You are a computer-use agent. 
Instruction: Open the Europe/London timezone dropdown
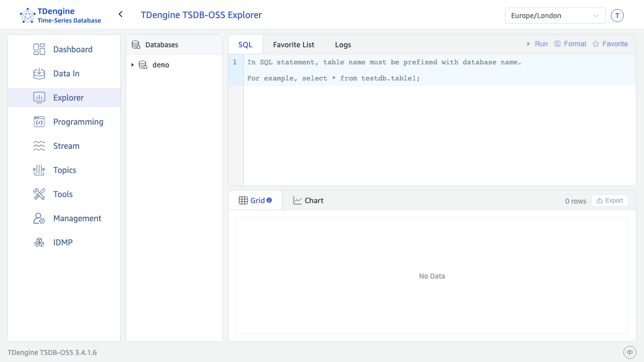point(555,16)
